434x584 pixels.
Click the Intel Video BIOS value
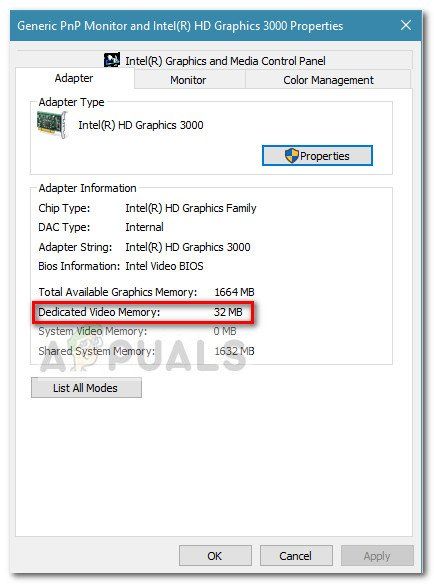click(x=164, y=266)
